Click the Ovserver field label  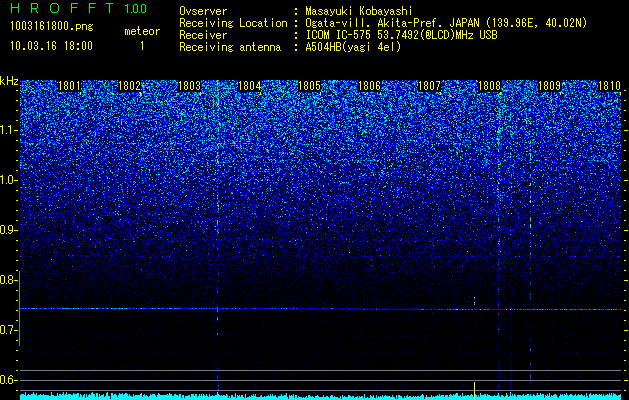pyautogui.click(x=203, y=11)
